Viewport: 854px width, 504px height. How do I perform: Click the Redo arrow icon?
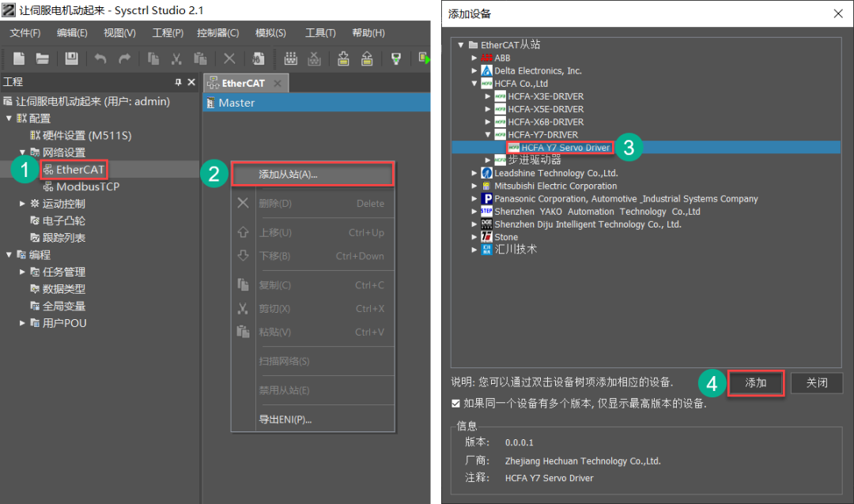click(x=125, y=58)
